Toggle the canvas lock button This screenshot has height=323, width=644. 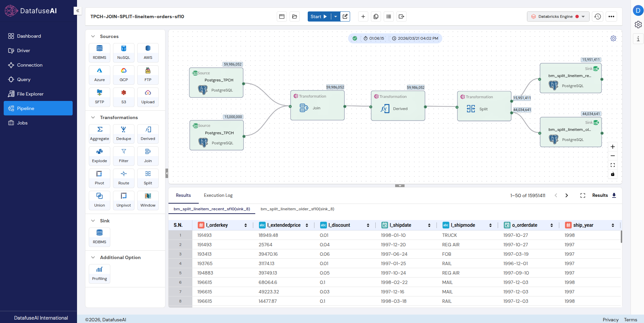(613, 174)
